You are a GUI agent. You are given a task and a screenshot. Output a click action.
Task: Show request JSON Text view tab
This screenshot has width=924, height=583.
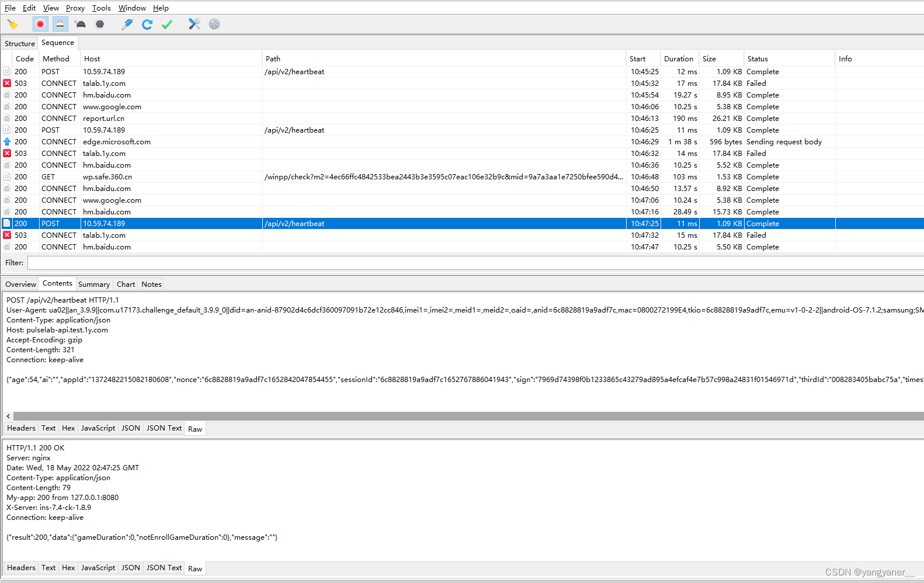tap(164, 428)
